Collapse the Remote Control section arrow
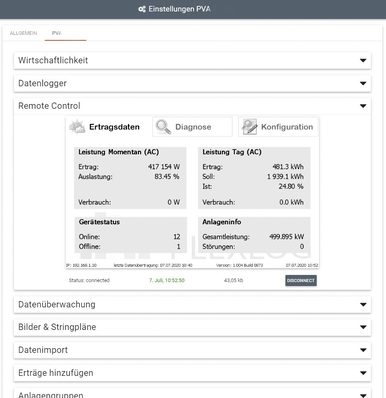 (x=363, y=106)
